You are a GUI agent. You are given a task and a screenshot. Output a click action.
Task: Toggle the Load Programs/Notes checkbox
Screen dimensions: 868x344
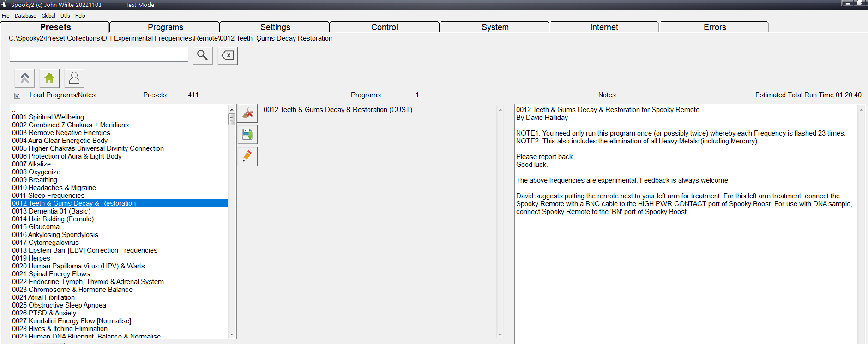[x=17, y=95]
